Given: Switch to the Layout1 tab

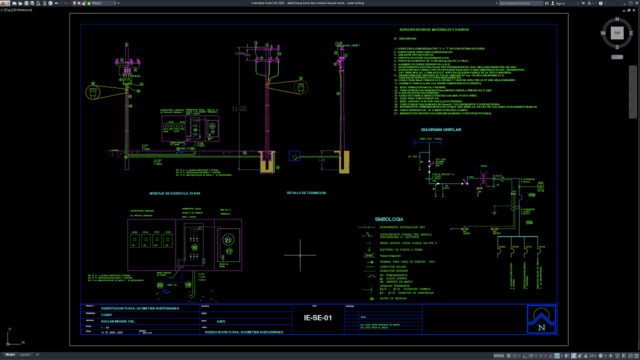Looking at the screenshot, I should tap(25, 355).
